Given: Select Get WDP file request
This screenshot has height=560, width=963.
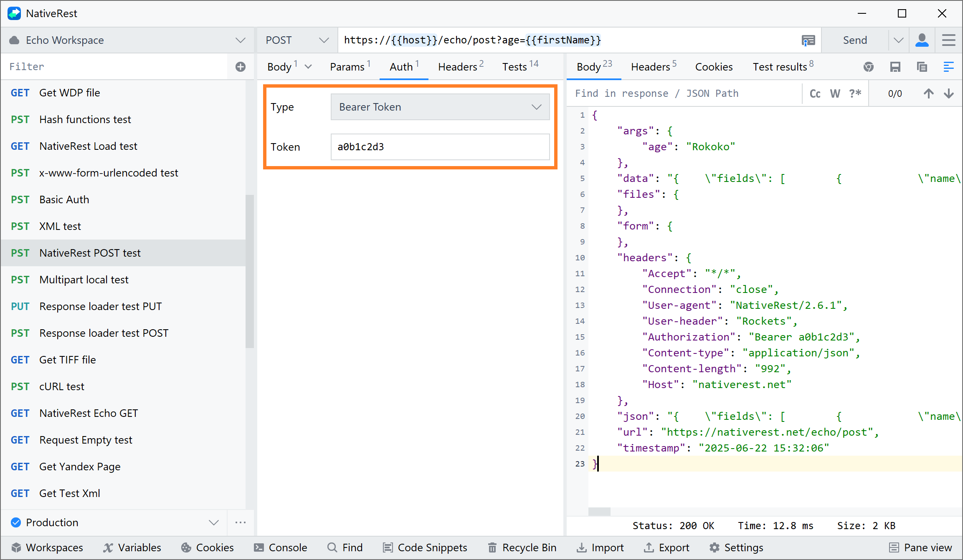Looking at the screenshot, I should click(x=124, y=93).
